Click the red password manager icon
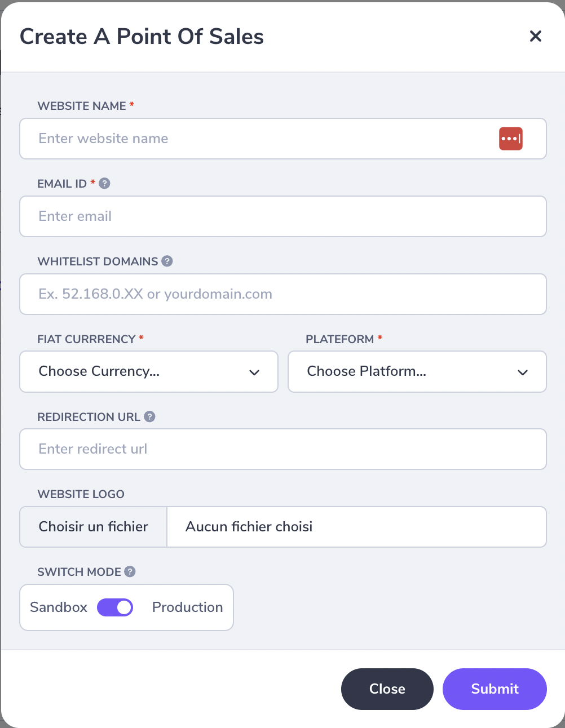This screenshot has width=565, height=728. pos(511,139)
